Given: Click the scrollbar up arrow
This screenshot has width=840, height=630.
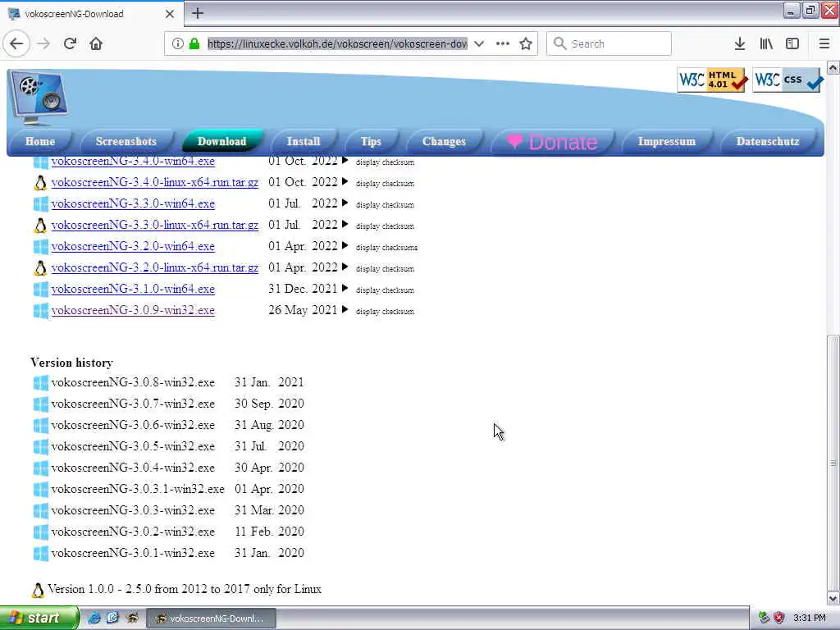Looking at the screenshot, I should [833, 68].
